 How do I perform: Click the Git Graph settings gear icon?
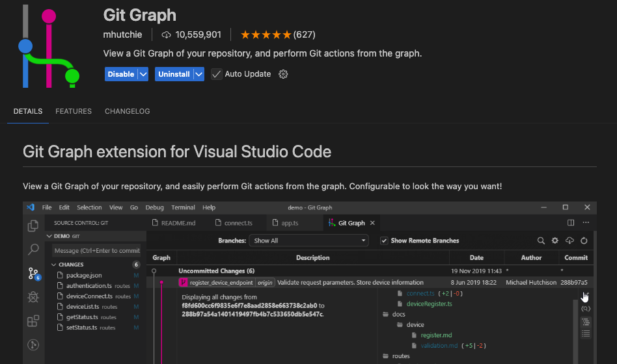click(555, 240)
